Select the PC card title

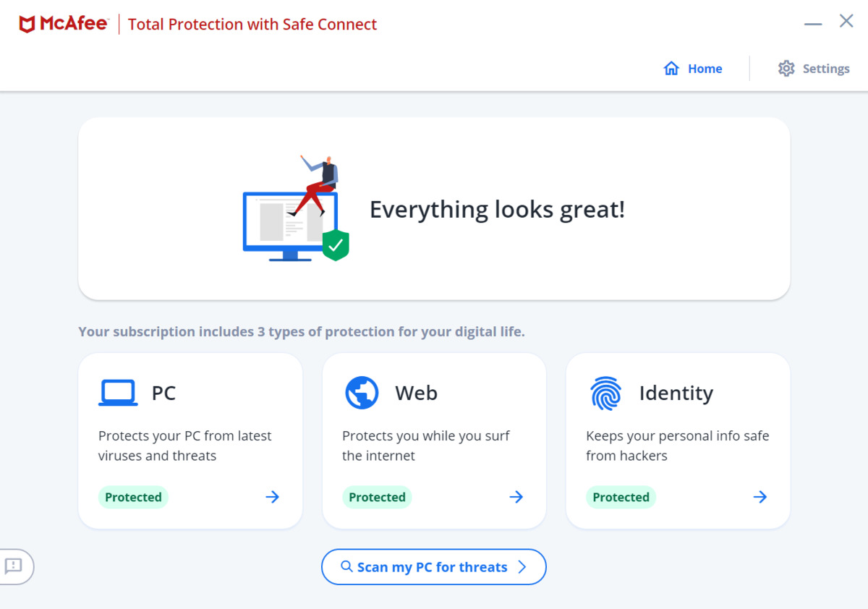[163, 393]
